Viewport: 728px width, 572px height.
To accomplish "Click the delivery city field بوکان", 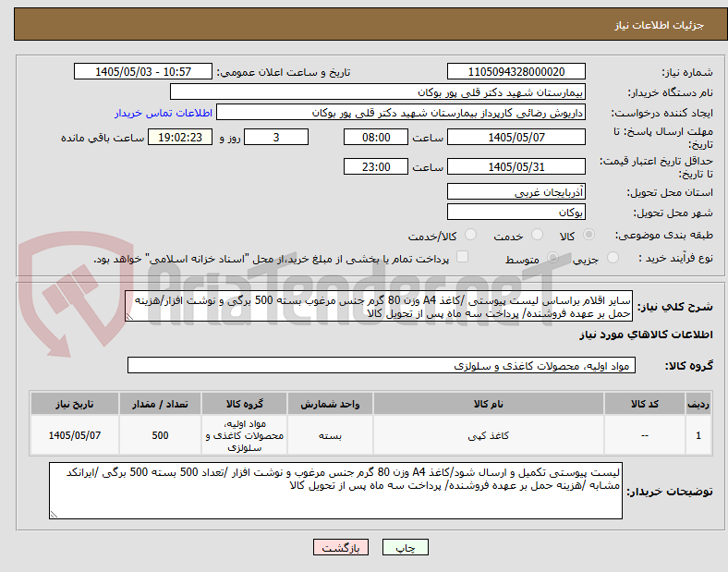I will tap(516, 213).
